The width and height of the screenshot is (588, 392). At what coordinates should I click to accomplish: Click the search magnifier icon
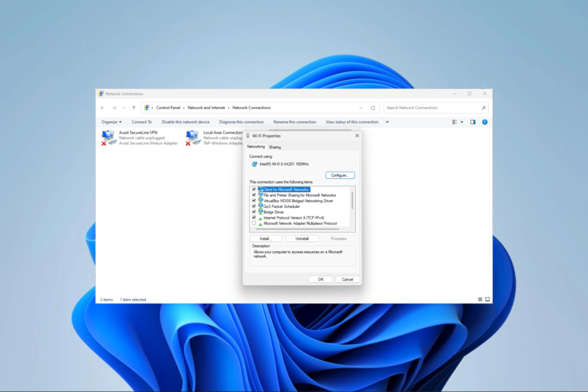(483, 108)
